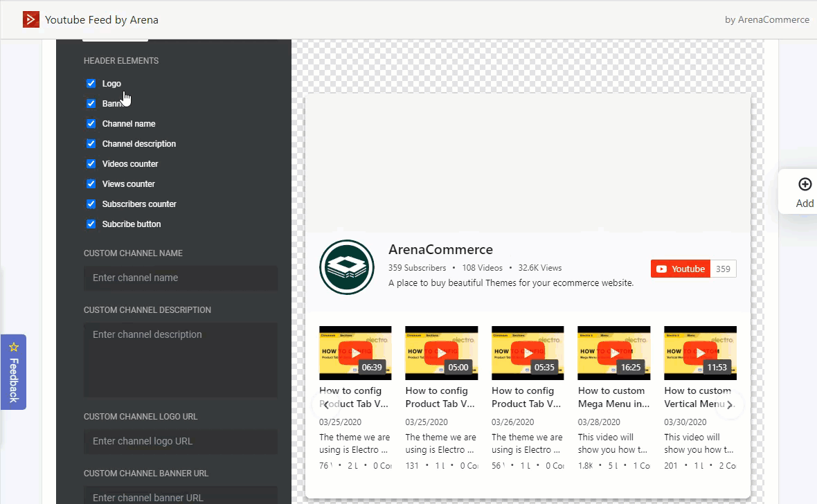817x504 pixels.
Task: Open the Feedback side tab
Action: 14,372
